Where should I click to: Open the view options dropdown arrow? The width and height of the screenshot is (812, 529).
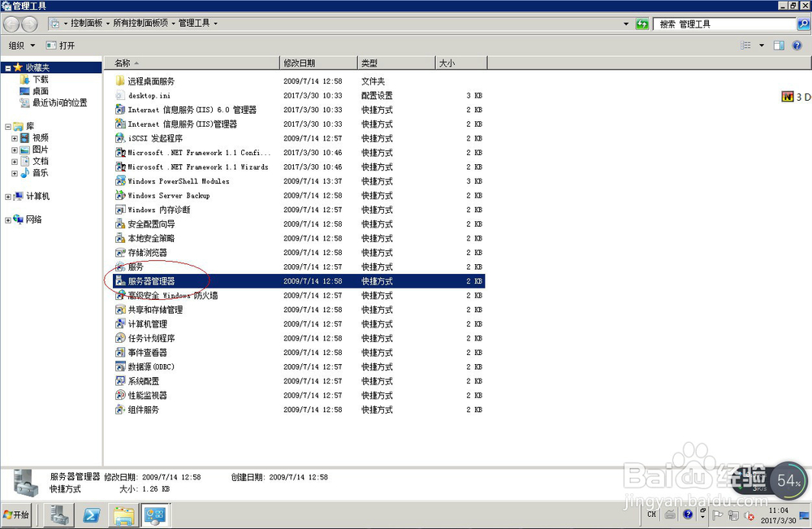[x=762, y=46]
